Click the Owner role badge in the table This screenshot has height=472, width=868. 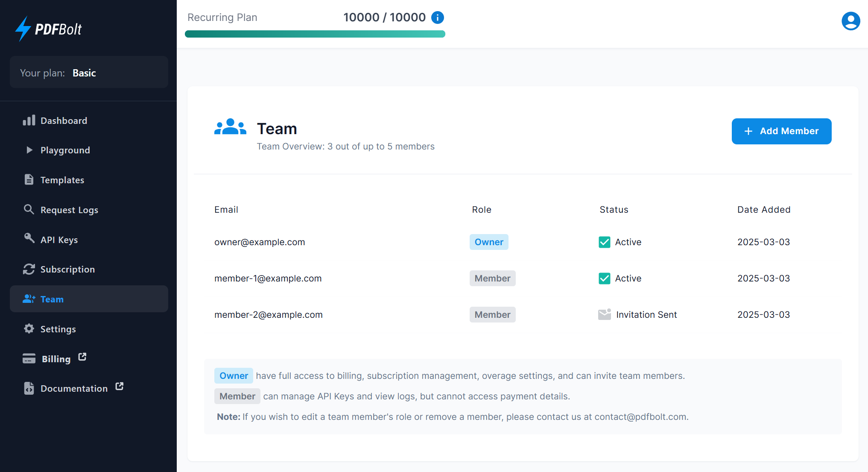point(488,242)
